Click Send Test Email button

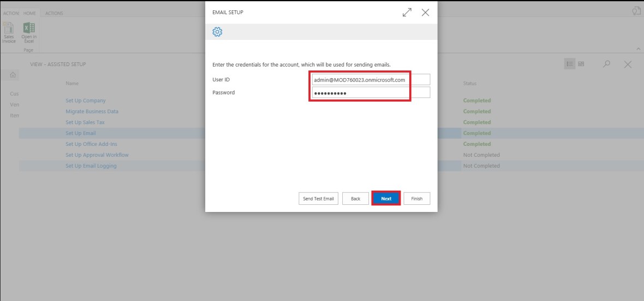(318, 198)
